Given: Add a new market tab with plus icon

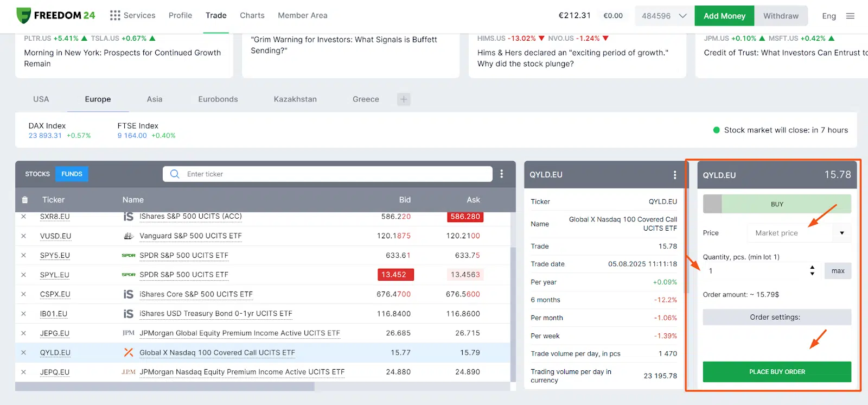Looking at the screenshot, I should pos(404,99).
